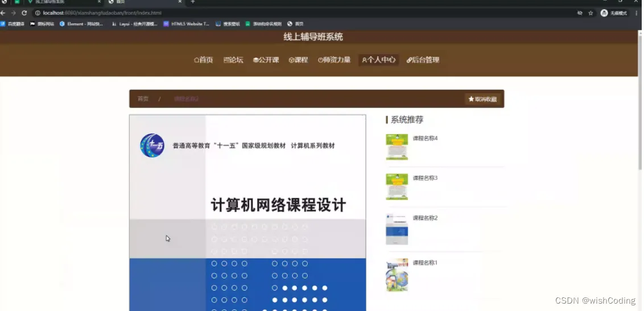Open the Element bookmark

[x=81, y=24]
